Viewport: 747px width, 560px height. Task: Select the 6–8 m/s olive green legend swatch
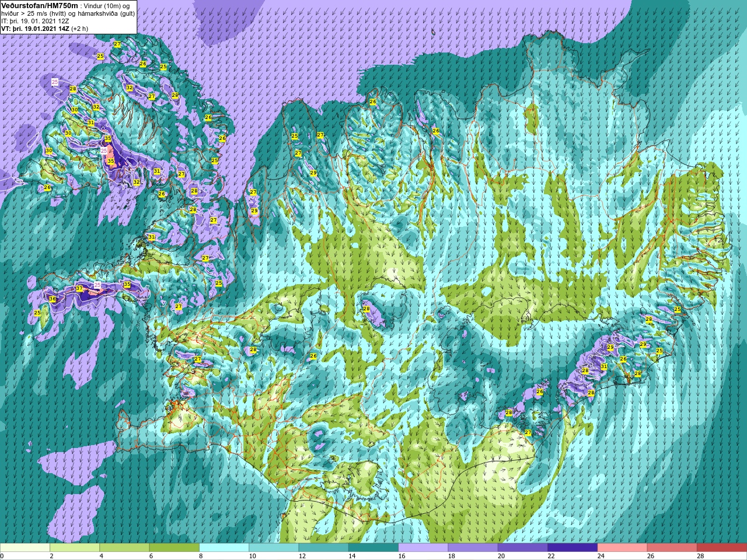tap(174, 548)
